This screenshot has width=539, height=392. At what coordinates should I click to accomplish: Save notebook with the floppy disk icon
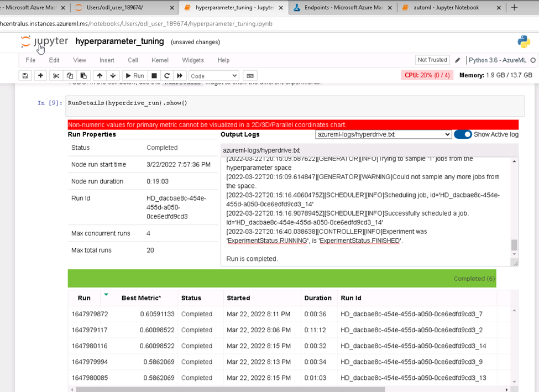point(25,76)
